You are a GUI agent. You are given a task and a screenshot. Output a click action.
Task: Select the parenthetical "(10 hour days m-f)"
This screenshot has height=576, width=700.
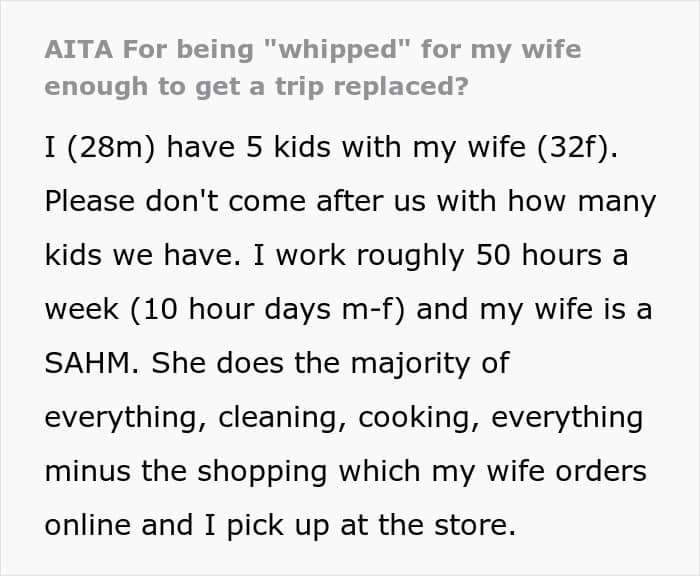267,309
